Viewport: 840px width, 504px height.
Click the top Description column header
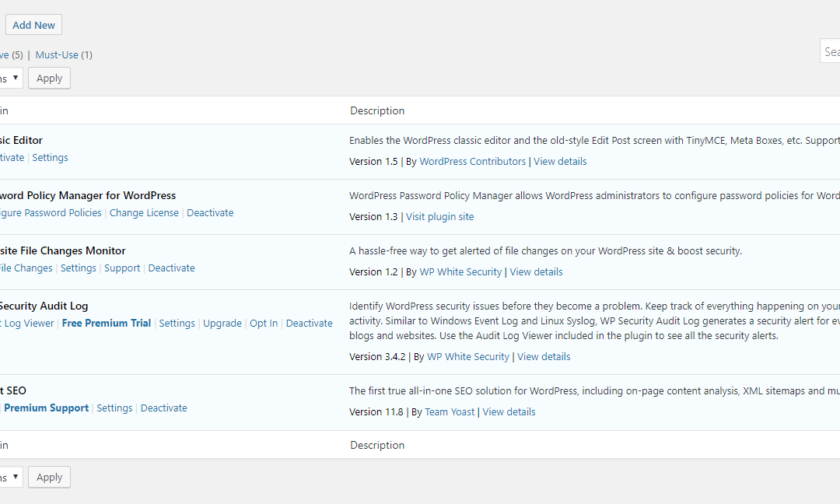coord(377,111)
